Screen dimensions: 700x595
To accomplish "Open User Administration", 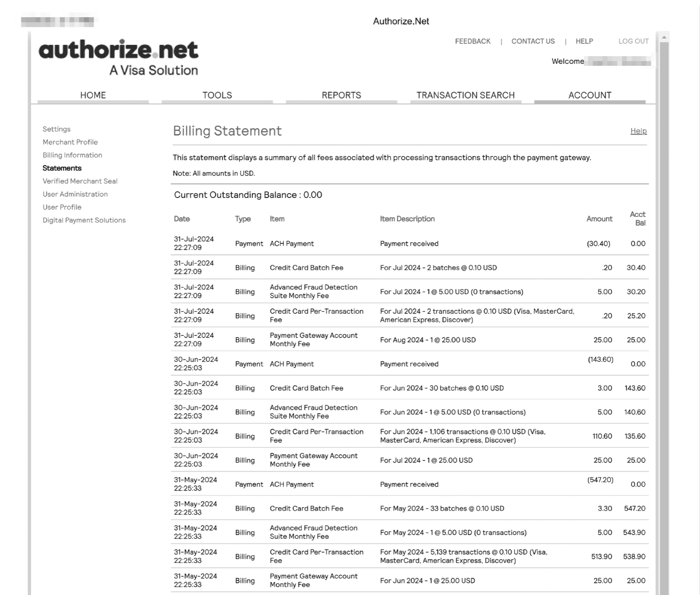I will [x=75, y=194].
